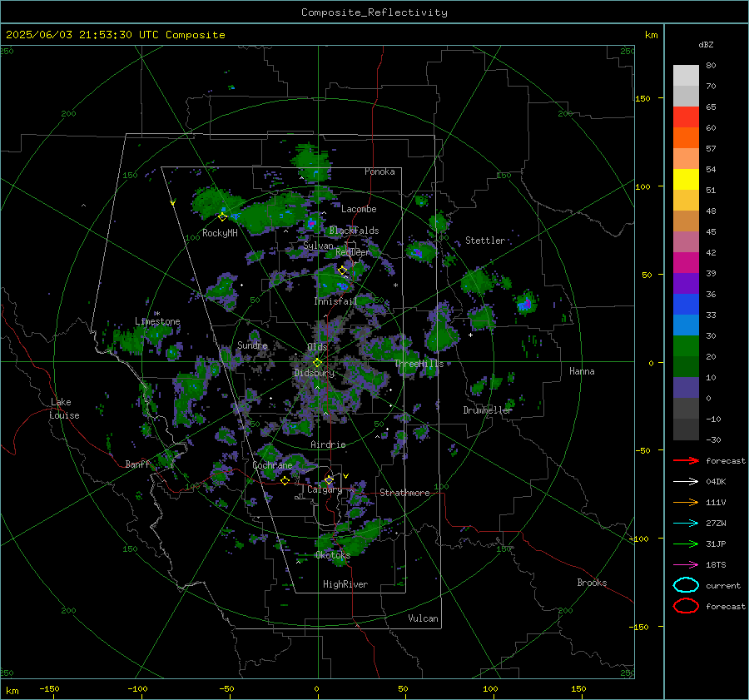The height and width of the screenshot is (700, 749).
Task: Select the 30 dBZ light blue swatch
Action: [x=686, y=325]
